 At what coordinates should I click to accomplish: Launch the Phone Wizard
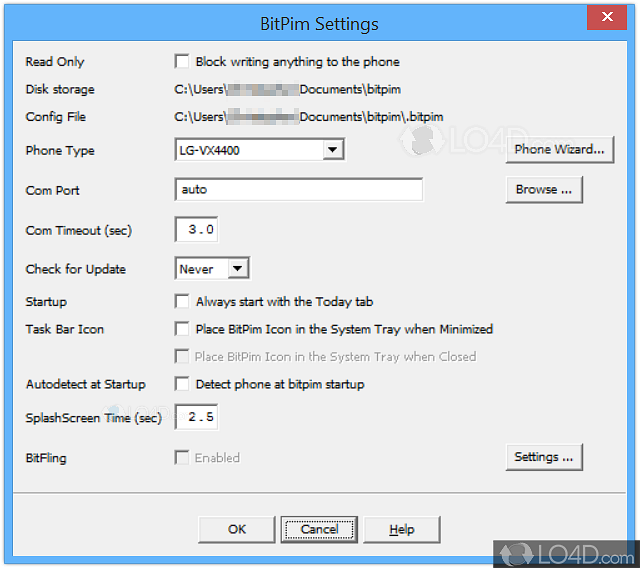(x=559, y=150)
